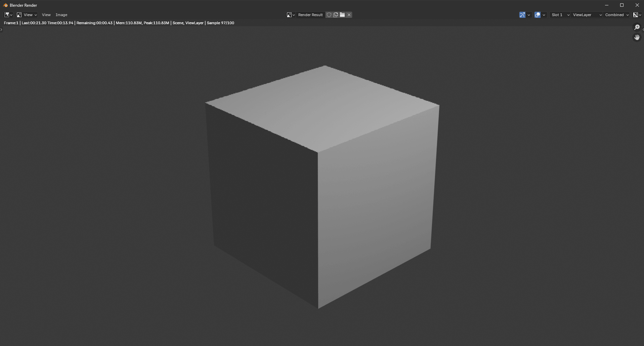Browse linked images with image icon dropdown
This screenshot has height=346, width=644.
coord(291,15)
